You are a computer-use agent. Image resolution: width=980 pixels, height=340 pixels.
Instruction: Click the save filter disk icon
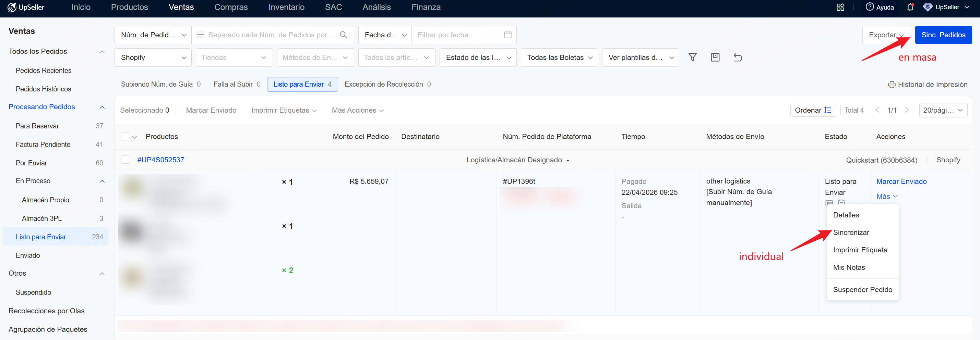(715, 58)
